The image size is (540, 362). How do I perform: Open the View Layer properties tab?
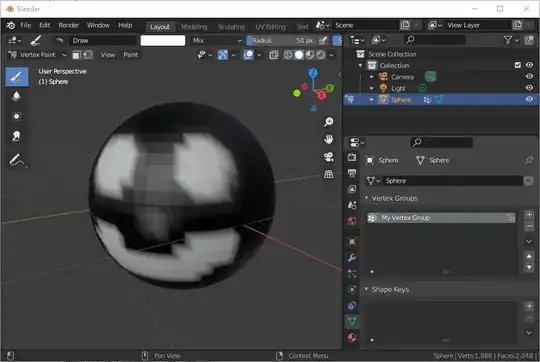click(352, 189)
